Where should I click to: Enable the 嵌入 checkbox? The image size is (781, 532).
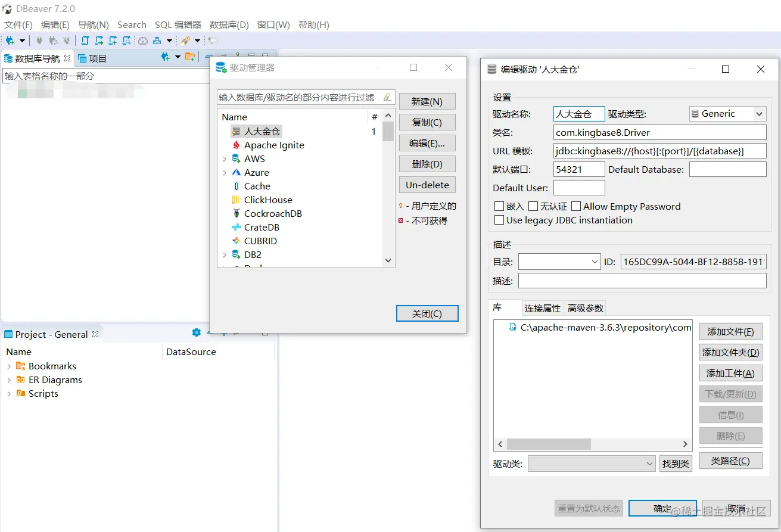point(499,206)
